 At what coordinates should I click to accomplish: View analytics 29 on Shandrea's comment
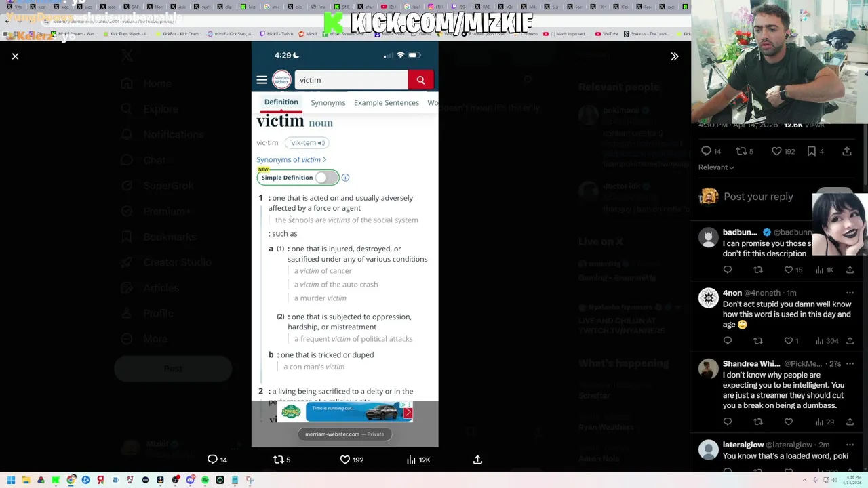click(825, 422)
